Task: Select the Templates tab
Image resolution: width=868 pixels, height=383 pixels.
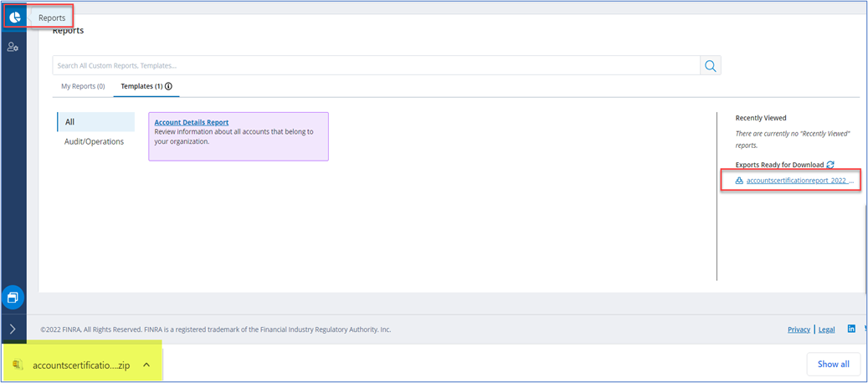Action: coord(141,86)
